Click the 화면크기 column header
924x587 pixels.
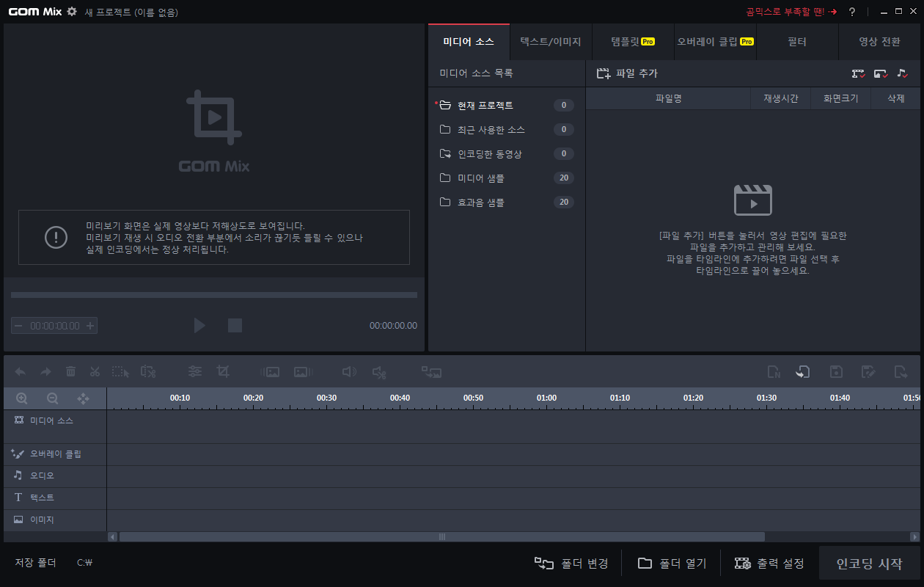click(840, 98)
